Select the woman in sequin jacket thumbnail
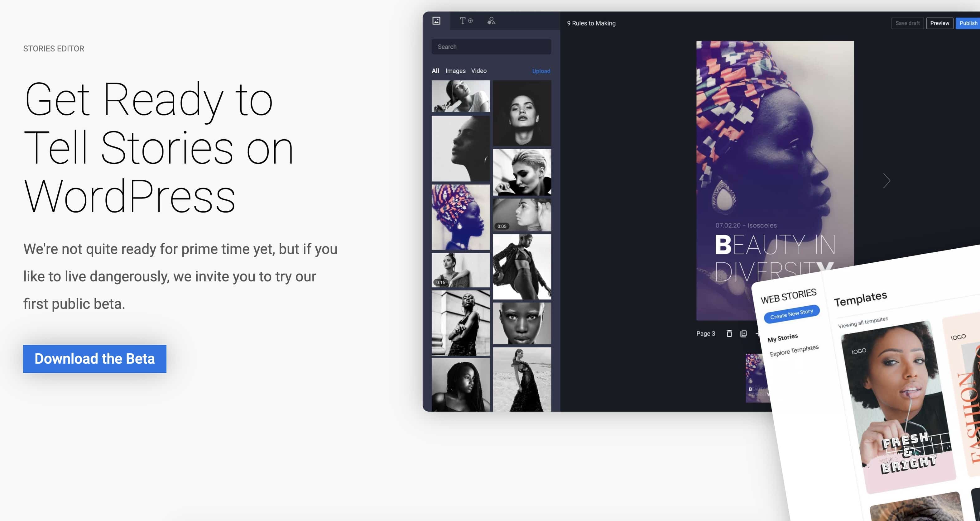 tap(521, 267)
